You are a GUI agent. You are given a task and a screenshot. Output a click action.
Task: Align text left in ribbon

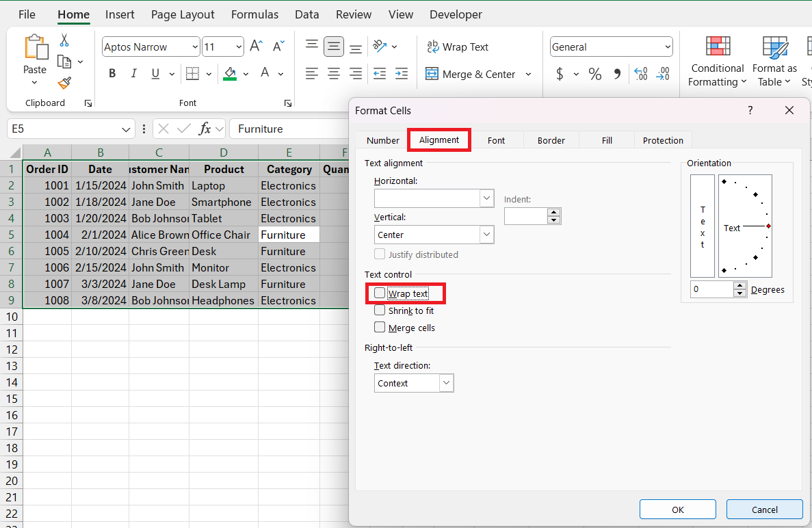(312, 73)
